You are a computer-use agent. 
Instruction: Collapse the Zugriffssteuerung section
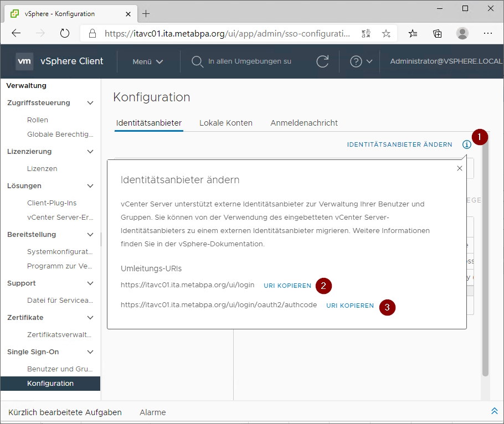(90, 103)
